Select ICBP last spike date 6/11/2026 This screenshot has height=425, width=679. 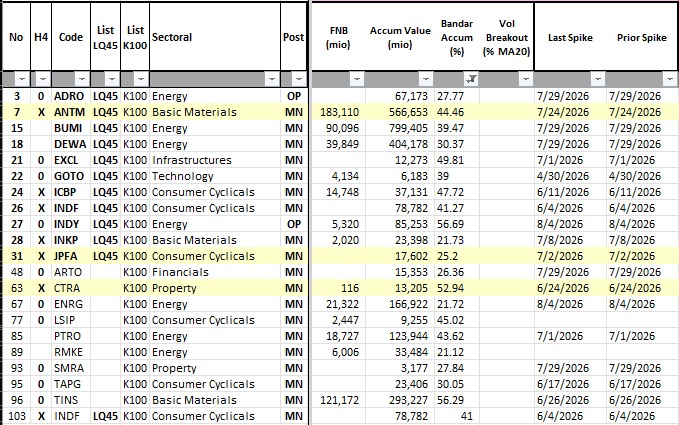[570, 192]
